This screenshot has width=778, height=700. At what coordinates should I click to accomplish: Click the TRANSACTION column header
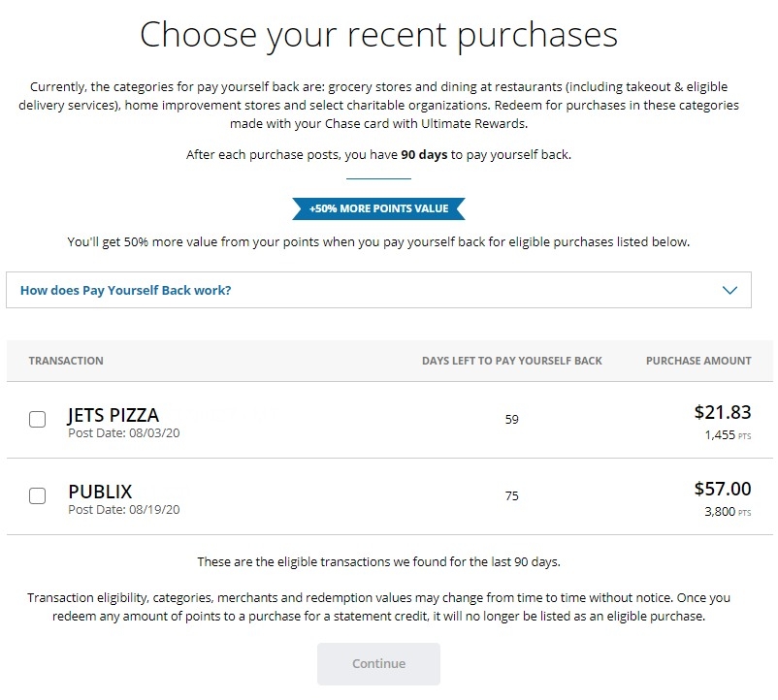(66, 361)
